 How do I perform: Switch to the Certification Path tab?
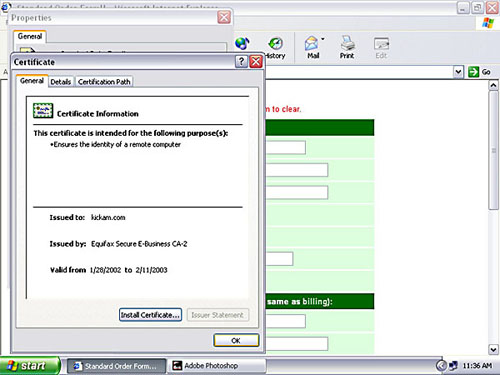[104, 82]
